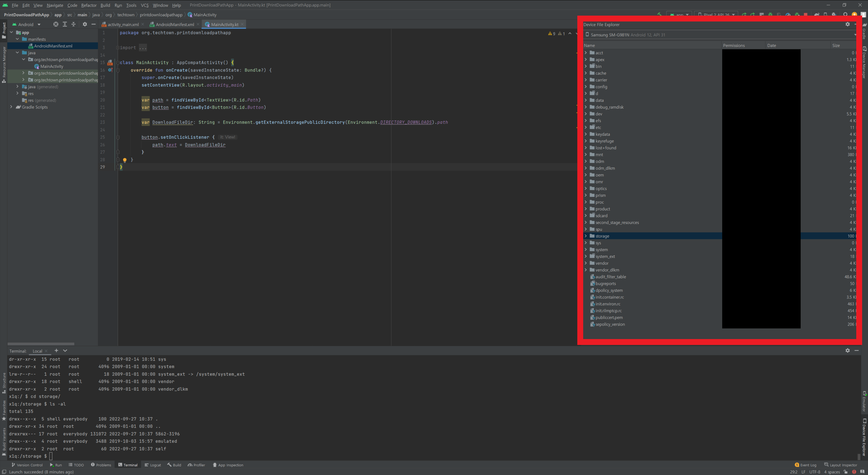868x475 pixels.
Task: Open Device File Explorer gear settings
Action: click(x=847, y=24)
